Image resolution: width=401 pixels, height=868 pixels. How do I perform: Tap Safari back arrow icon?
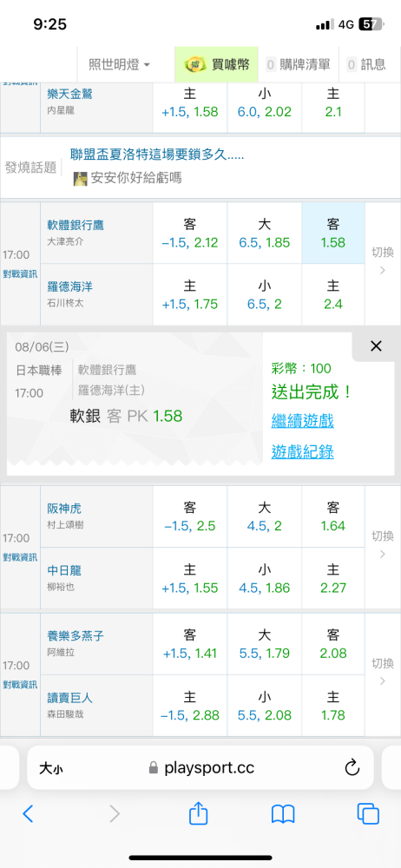[x=28, y=813]
